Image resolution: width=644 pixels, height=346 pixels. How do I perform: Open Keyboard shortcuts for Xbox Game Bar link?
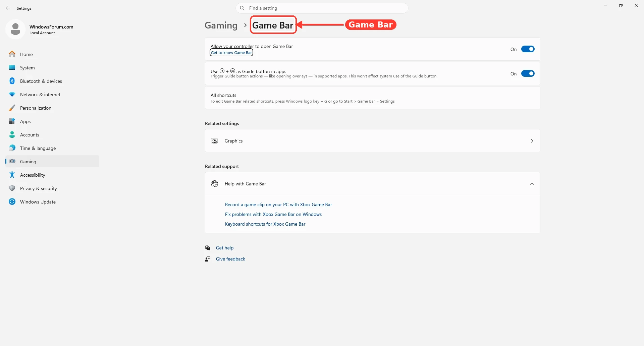pos(265,224)
